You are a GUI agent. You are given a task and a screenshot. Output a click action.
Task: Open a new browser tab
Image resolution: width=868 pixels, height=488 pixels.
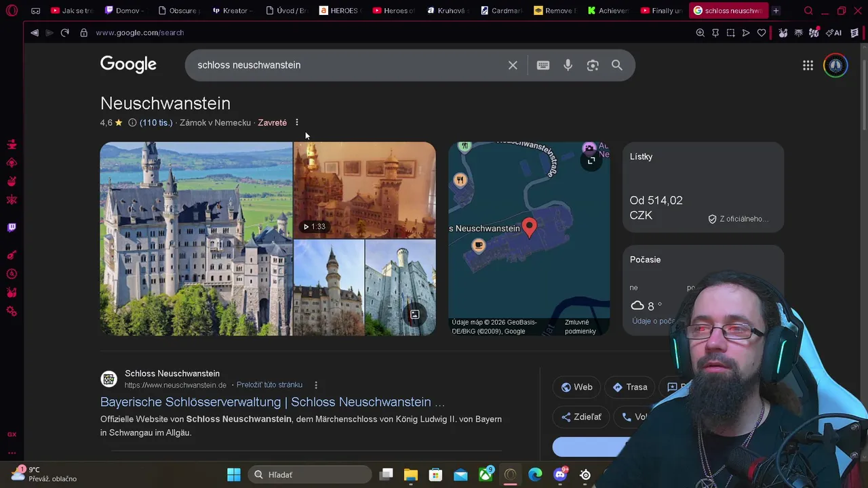[x=776, y=11]
